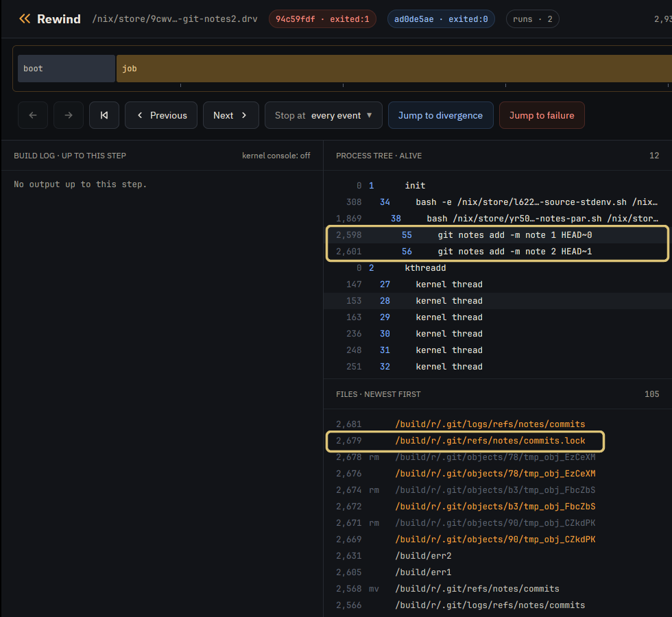Click the PROCESS TREE · ALIVE header
This screenshot has width=672, height=617.
379,156
